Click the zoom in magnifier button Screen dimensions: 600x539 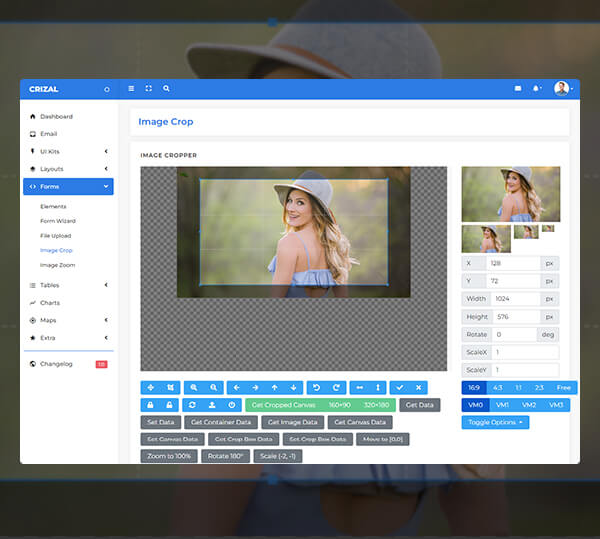coord(194,388)
